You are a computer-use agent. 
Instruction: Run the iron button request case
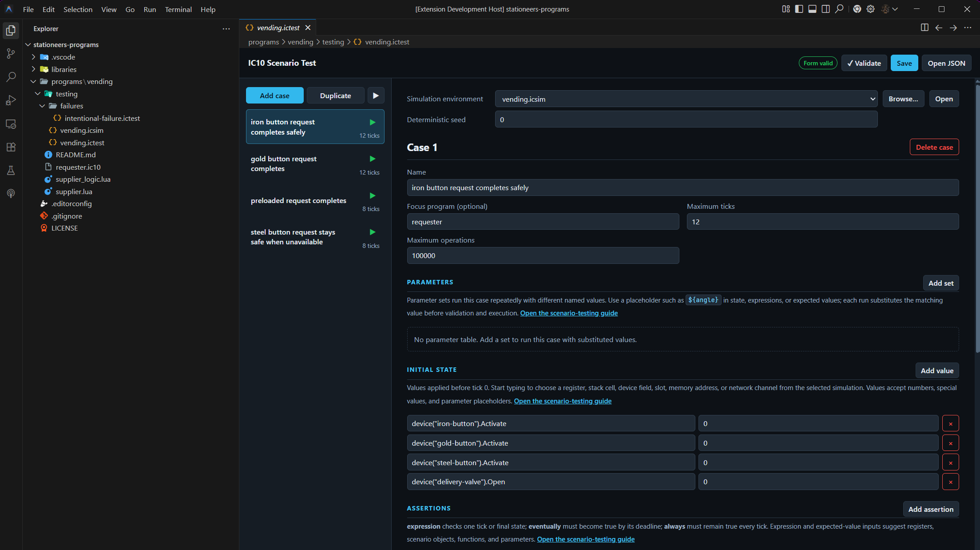373,122
